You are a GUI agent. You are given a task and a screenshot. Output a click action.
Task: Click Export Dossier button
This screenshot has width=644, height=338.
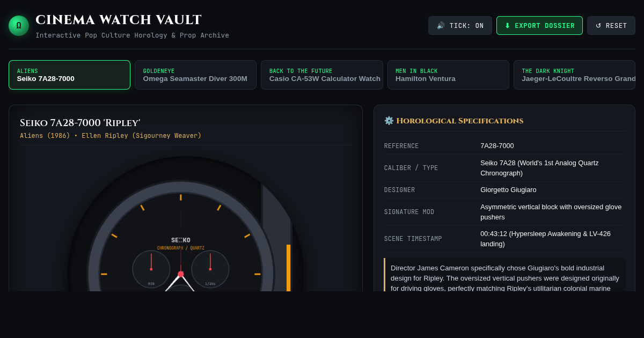[539, 26]
